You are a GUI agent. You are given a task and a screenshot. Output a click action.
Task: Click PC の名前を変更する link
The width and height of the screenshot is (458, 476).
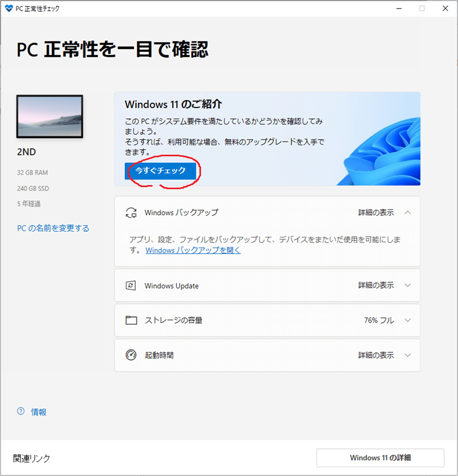click(53, 228)
